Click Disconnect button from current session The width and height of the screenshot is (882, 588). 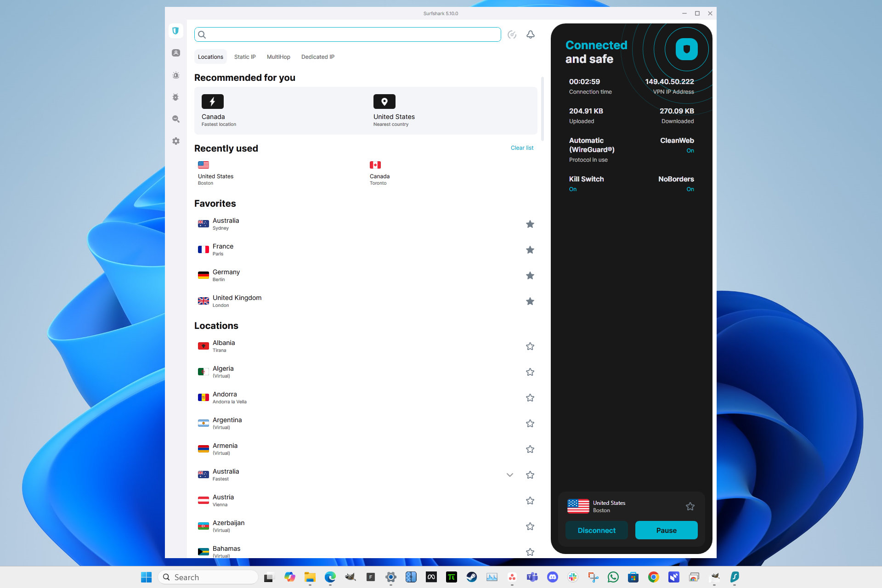(x=595, y=530)
